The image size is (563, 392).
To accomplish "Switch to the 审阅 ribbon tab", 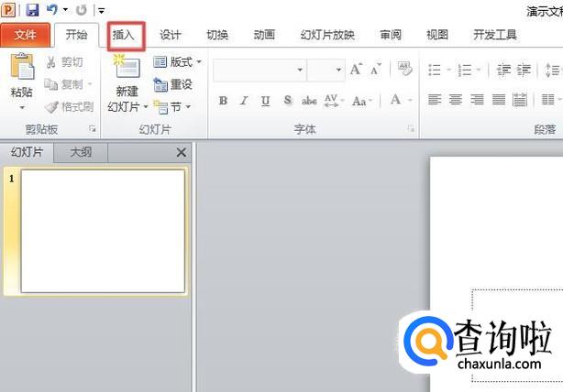I will pos(391,35).
